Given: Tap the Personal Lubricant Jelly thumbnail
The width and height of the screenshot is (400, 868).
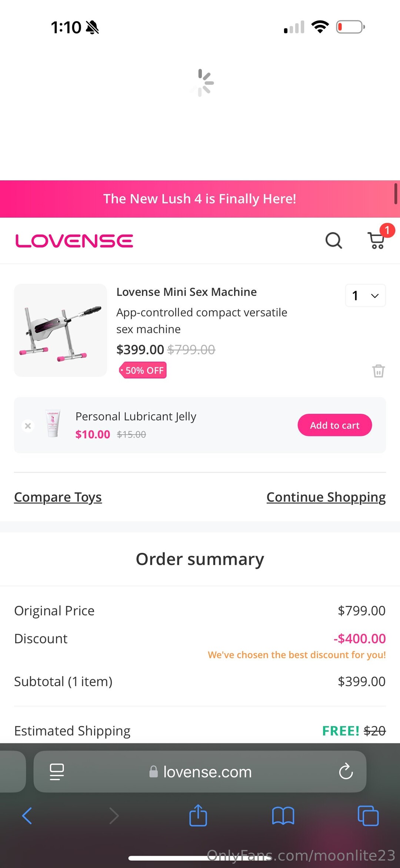Looking at the screenshot, I should point(53,423).
